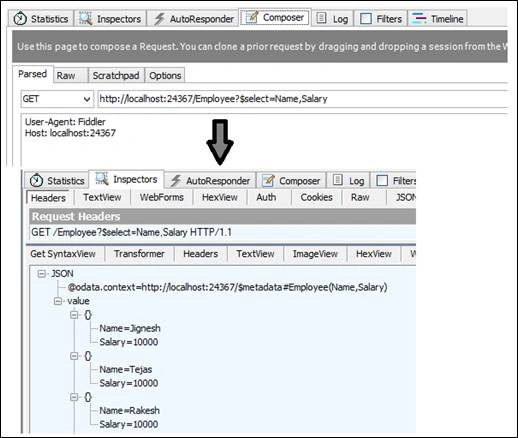Collapse the value node in JSON tree
The height and width of the screenshot is (438, 518).
click(58, 301)
